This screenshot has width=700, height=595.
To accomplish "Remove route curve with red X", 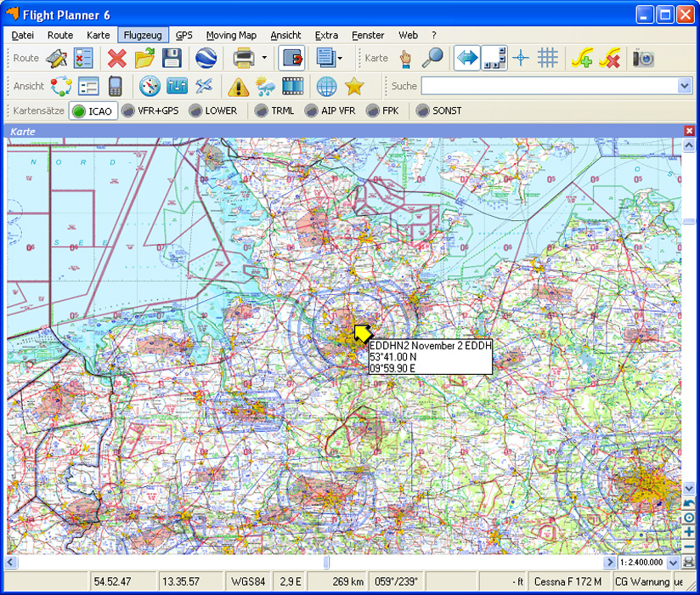I will tap(610, 59).
